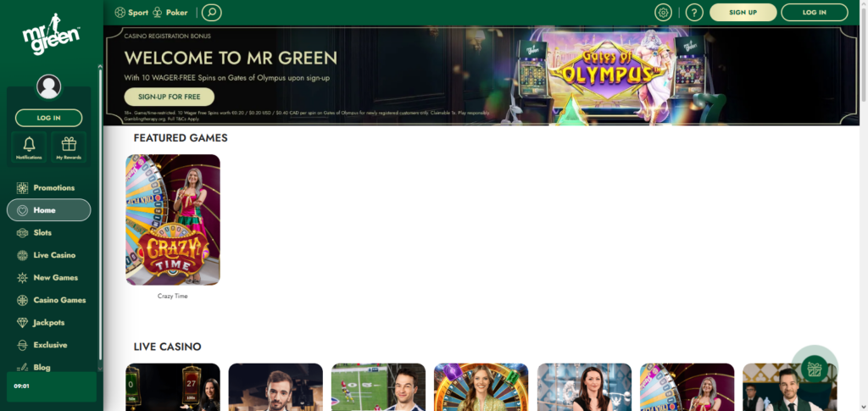Click the New Games sun icon
Image resolution: width=868 pixels, height=411 pixels.
[x=22, y=278]
